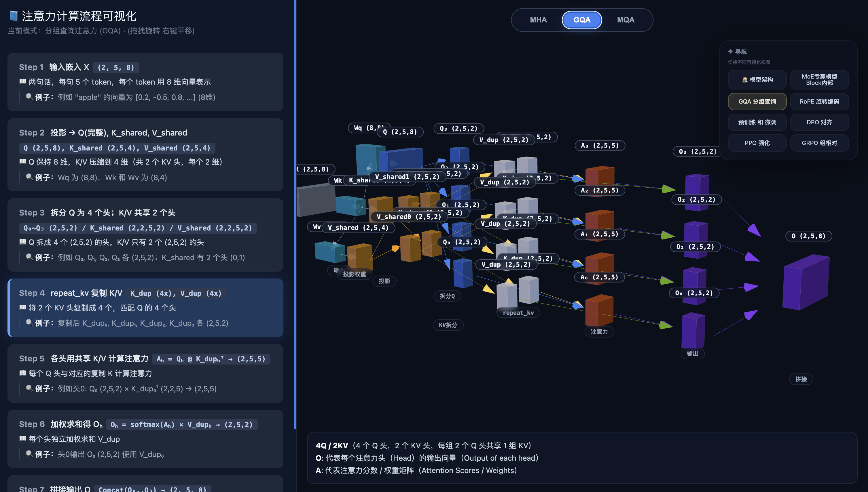The height and width of the screenshot is (492, 868).
Task: Click the O₀ (2,5,2) label
Action: click(x=694, y=293)
